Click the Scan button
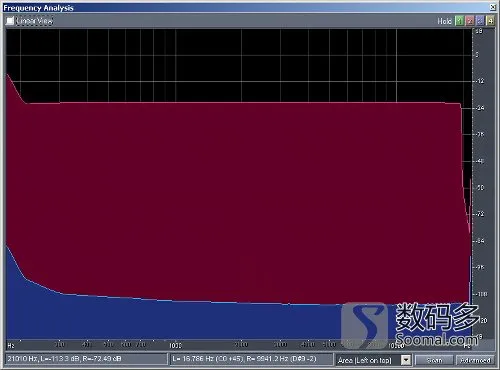Viewport: 500px width, 370px height. [434, 360]
